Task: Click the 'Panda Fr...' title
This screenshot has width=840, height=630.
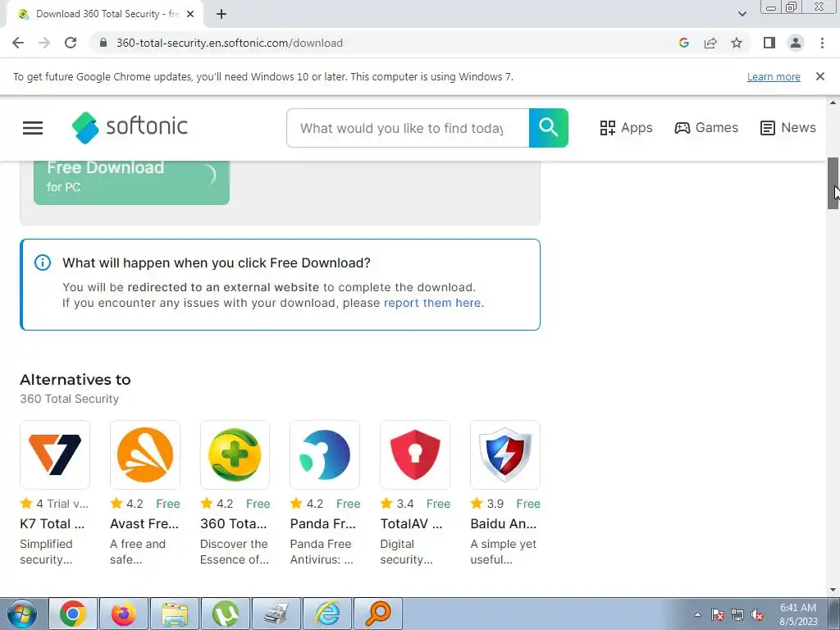Action: [322, 523]
